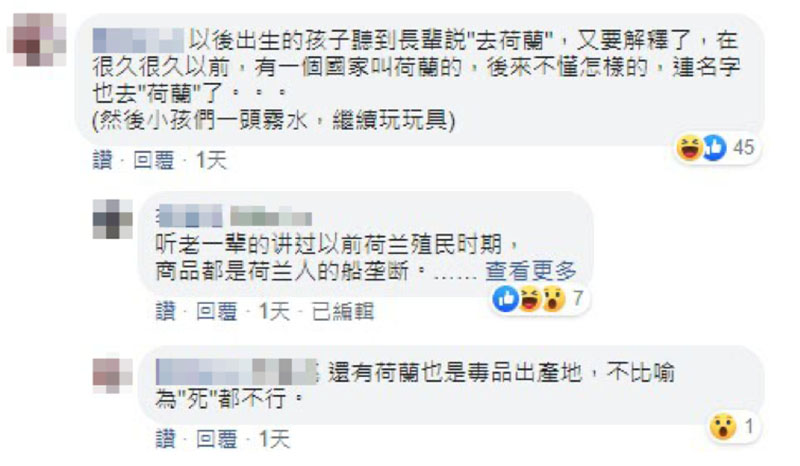The height and width of the screenshot is (466, 800).
Task: Open the third commenter's profile avatar
Action: [112, 375]
